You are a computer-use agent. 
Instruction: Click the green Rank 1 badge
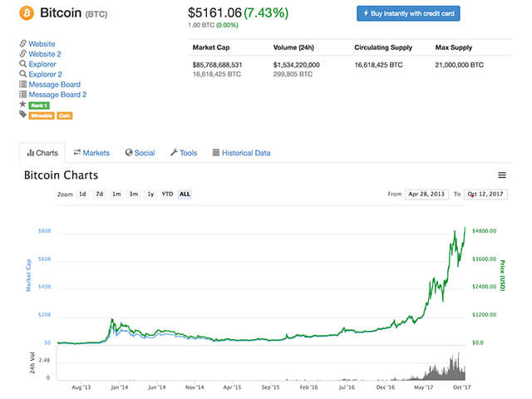pyautogui.click(x=39, y=106)
